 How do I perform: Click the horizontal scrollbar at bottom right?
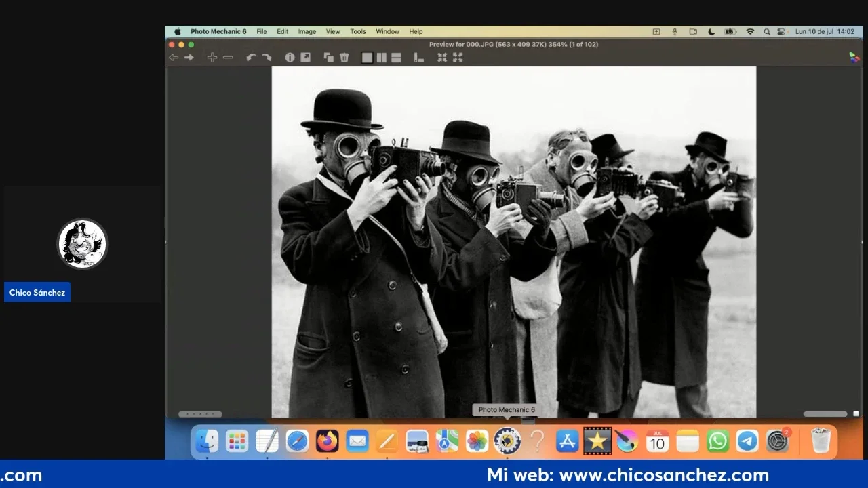[825, 414]
